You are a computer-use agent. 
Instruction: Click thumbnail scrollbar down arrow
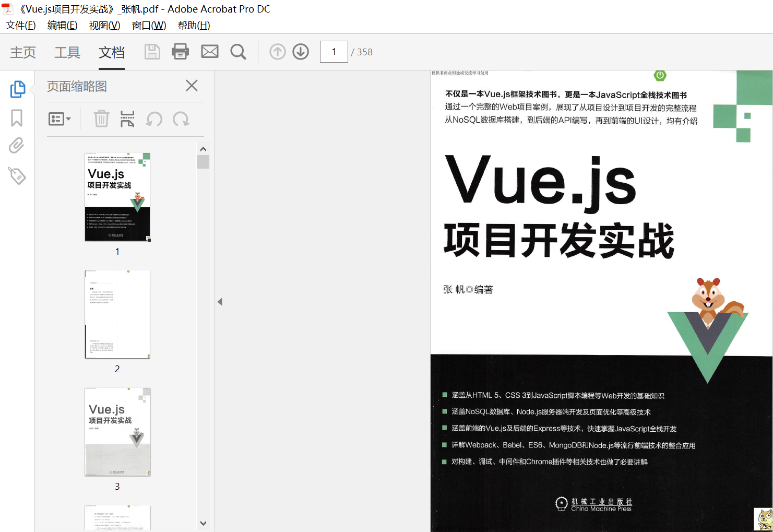pos(203,523)
